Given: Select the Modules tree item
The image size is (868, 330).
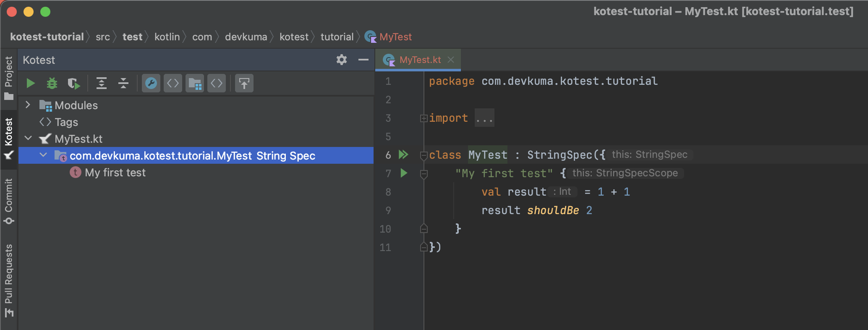Looking at the screenshot, I should [76, 105].
